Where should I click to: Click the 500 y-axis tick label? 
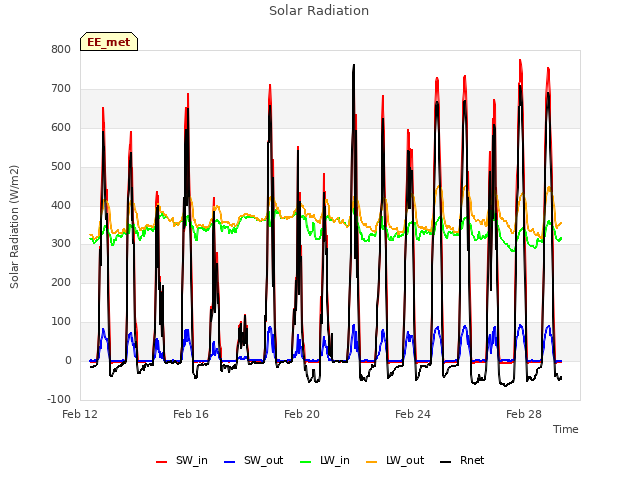tap(61, 167)
